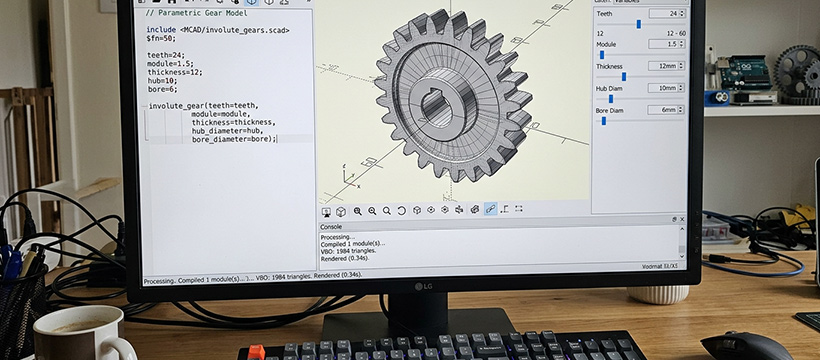The height and width of the screenshot is (360, 820).
Task: Click the '12 - 60' range text under Teeth
Action: pyautogui.click(x=676, y=33)
